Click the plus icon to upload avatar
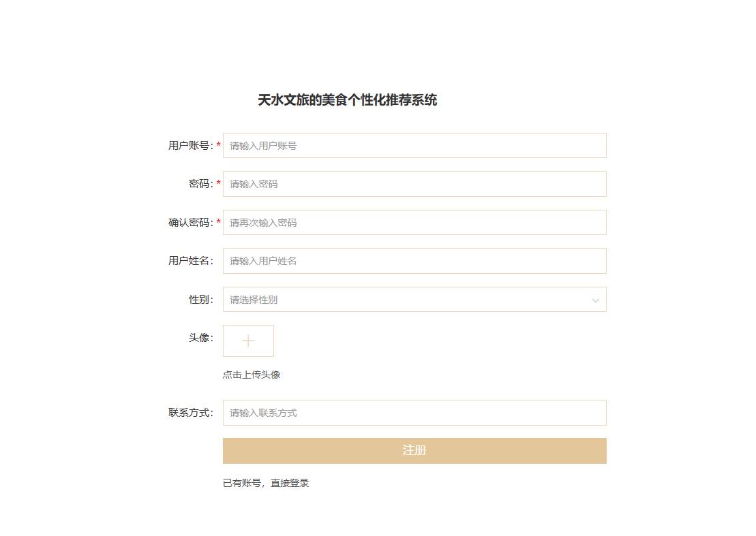Screen dimensions: 756x536 click(x=248, y=341)
